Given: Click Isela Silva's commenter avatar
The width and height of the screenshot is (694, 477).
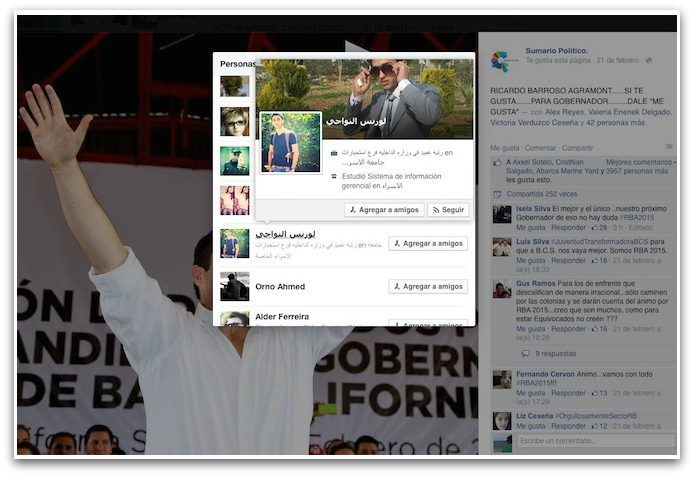Looking at the screenshot, I should pyautogui.click(x=501, y=214).
